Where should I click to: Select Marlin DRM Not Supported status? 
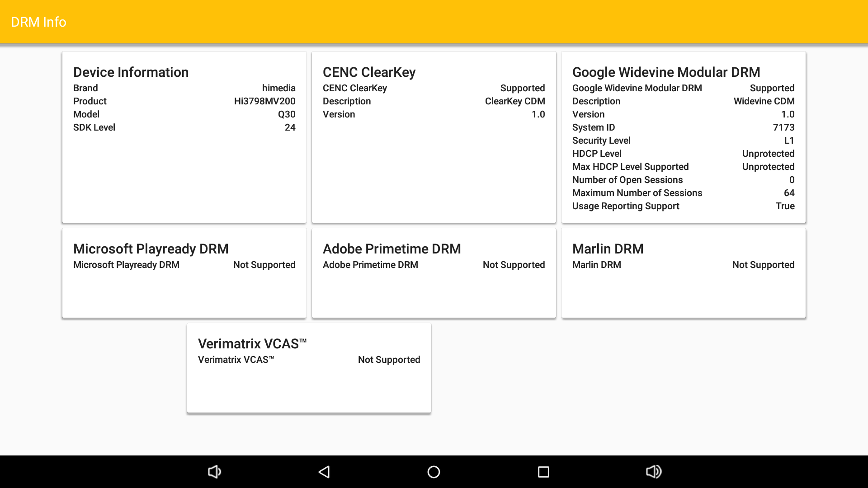(763, 265)
